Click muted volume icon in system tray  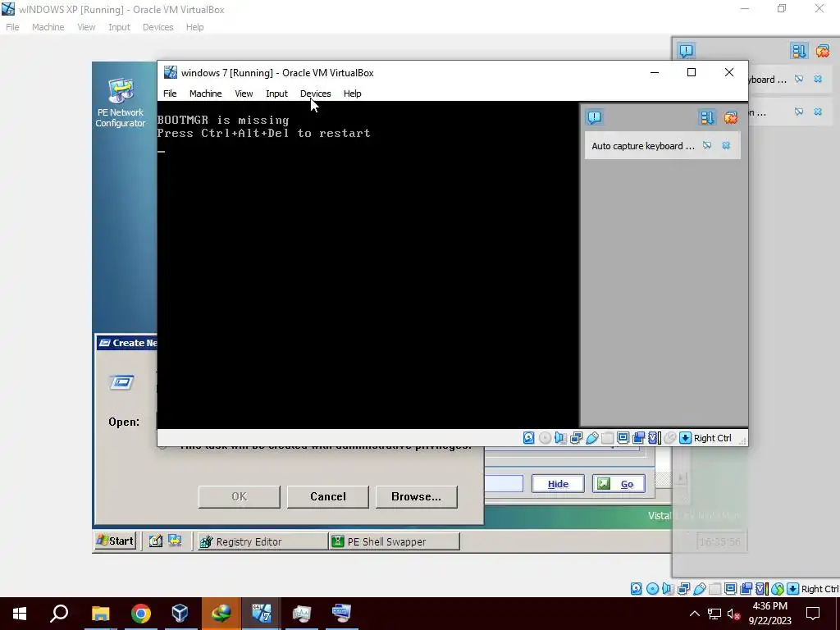coord(734,614)
